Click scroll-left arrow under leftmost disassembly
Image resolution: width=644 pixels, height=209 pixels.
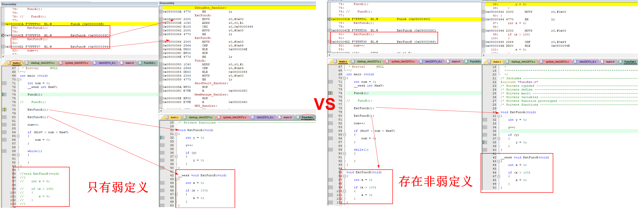click(3, 57)
